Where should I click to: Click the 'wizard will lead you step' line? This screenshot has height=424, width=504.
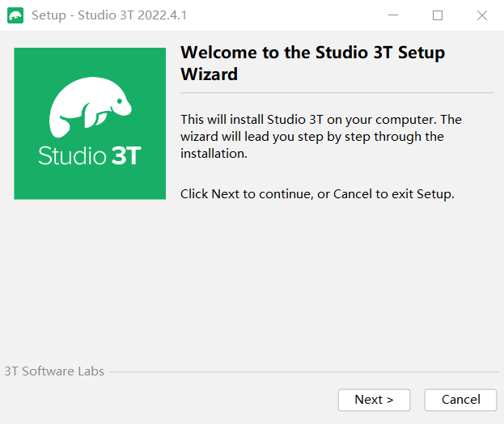coord(312,137)
